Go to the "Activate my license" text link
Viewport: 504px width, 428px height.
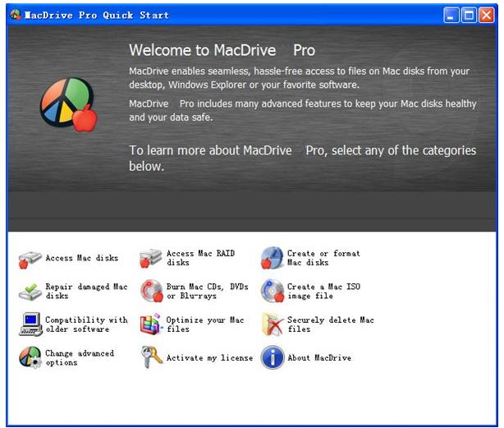[x=209, y=358]
